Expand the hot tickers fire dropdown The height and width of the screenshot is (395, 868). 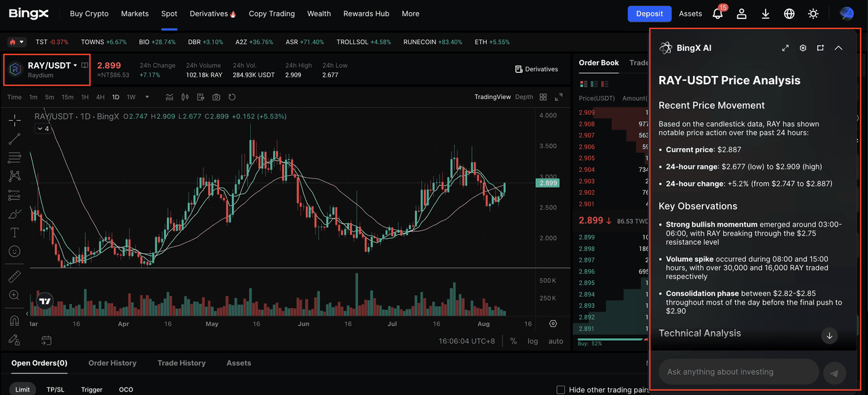[16, 42]
